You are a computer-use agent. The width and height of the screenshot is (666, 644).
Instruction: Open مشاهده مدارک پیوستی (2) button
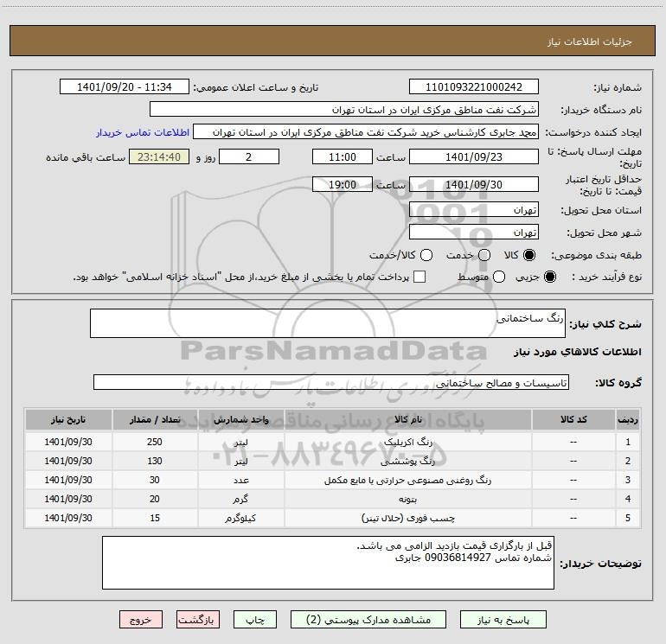(368, 620)
